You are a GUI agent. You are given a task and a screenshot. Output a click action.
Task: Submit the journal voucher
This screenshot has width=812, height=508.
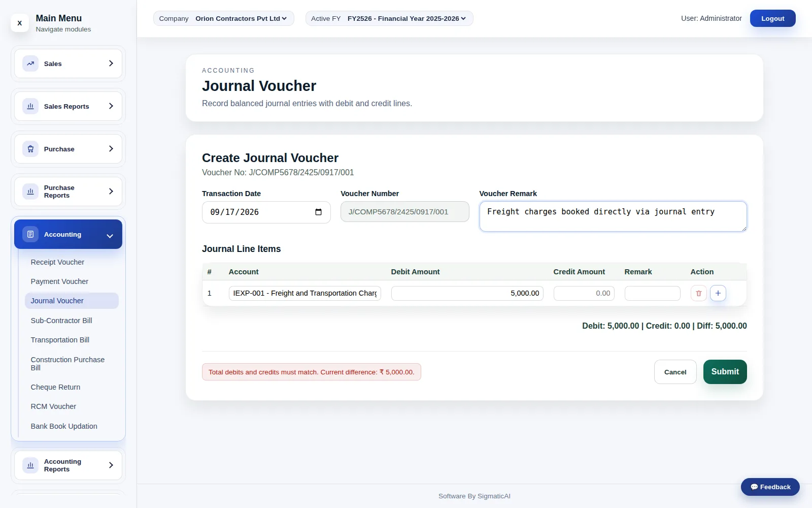point(725,372)
